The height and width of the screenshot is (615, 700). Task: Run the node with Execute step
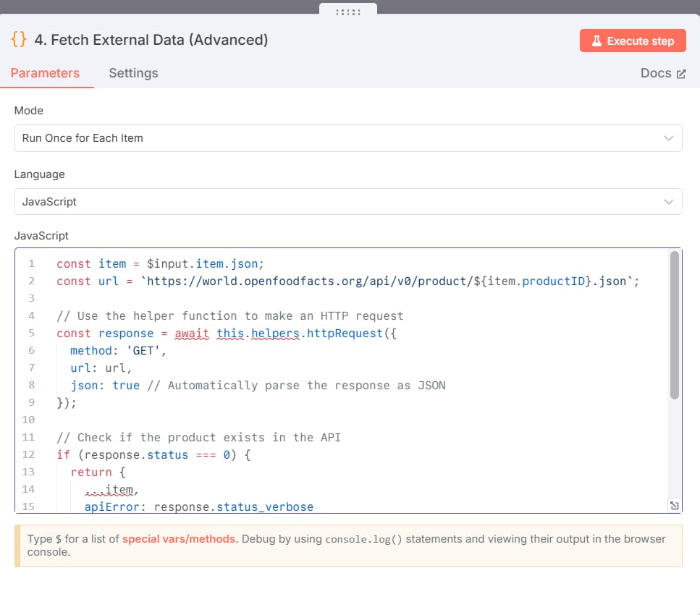click(633, 41)
